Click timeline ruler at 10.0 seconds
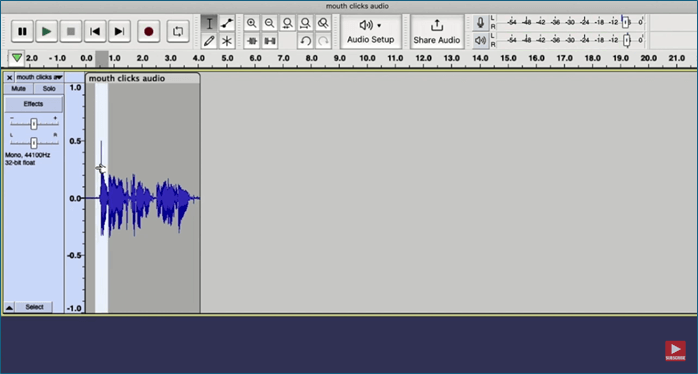Viewport: 698px width, 374px height. coord(367,58)
